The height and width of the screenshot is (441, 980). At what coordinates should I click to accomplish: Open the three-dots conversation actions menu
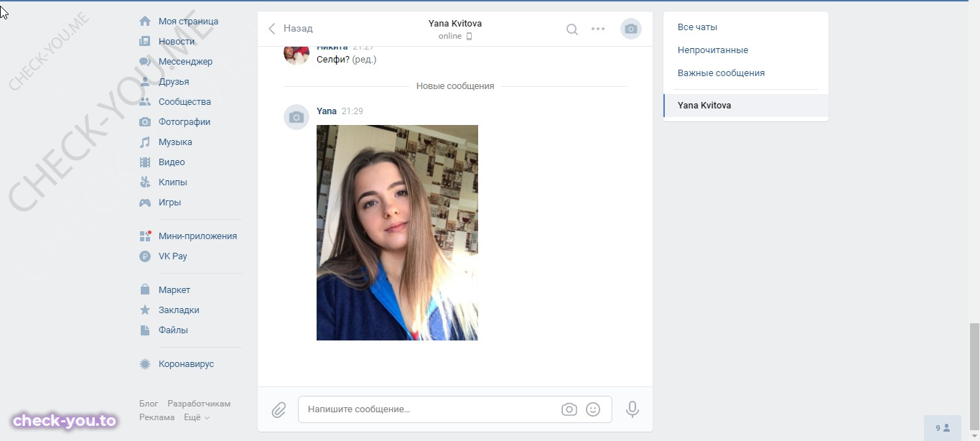click(598, 29)
